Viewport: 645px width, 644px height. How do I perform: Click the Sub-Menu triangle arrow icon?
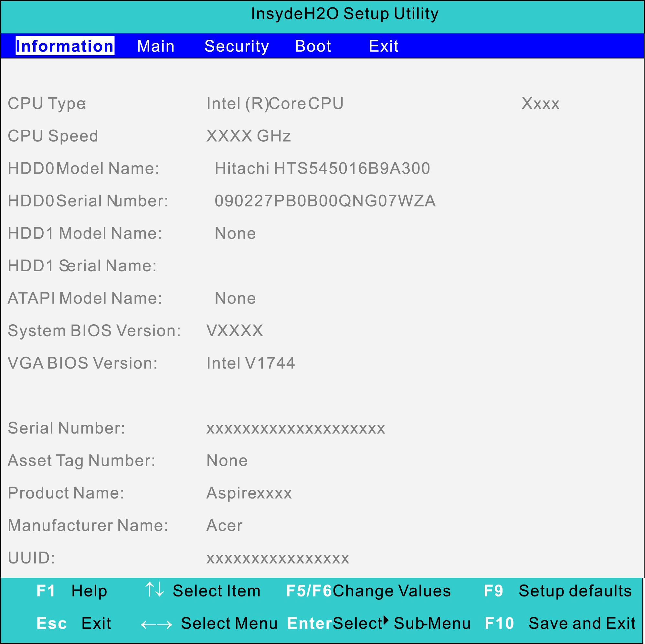[386, 621]
